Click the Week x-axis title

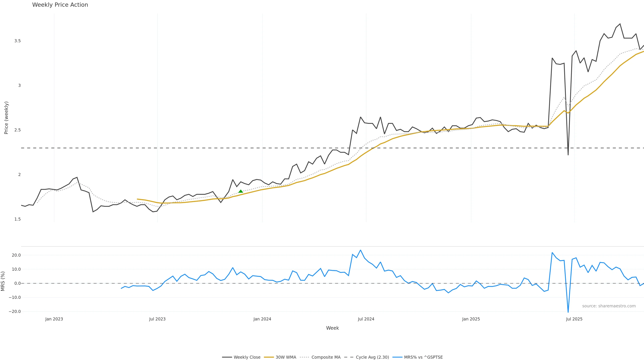pos(332,328)
